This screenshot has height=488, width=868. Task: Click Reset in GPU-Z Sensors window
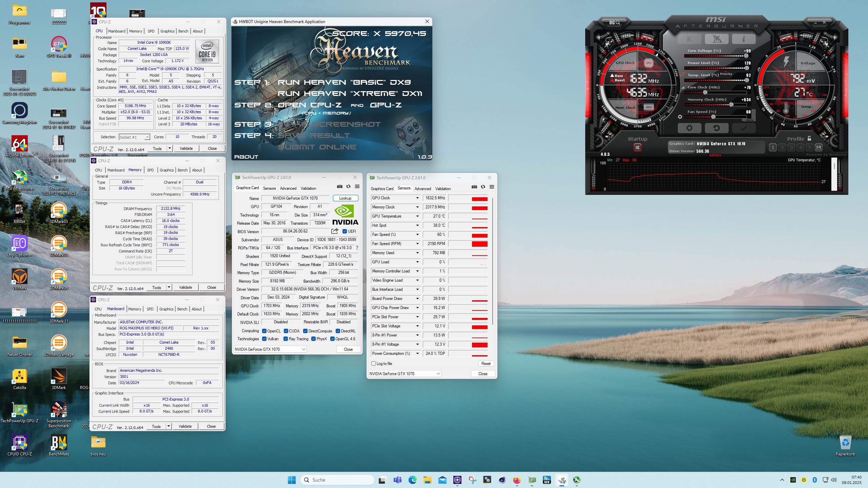pos(486,364)
